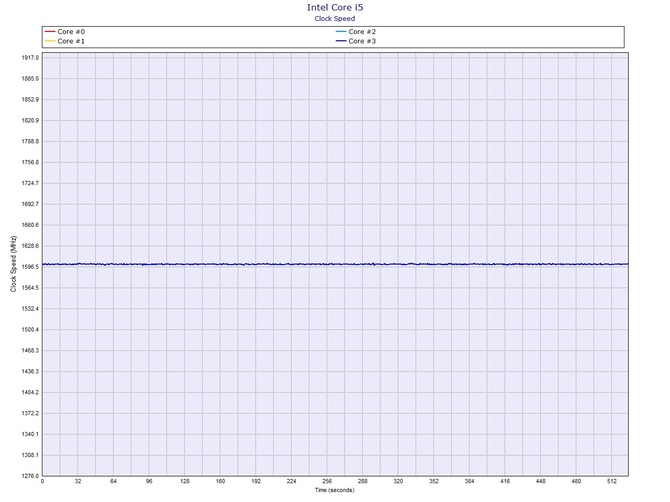Click the 192 tick on time axis
The width and height of the screenshot is (670, 502).
pyautogui.click(x=256, y=481)
